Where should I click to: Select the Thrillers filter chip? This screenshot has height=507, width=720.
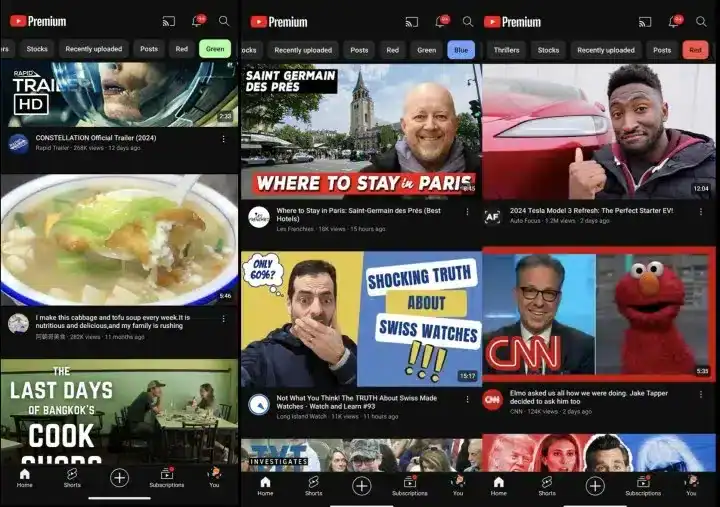[x=504, y=49]
